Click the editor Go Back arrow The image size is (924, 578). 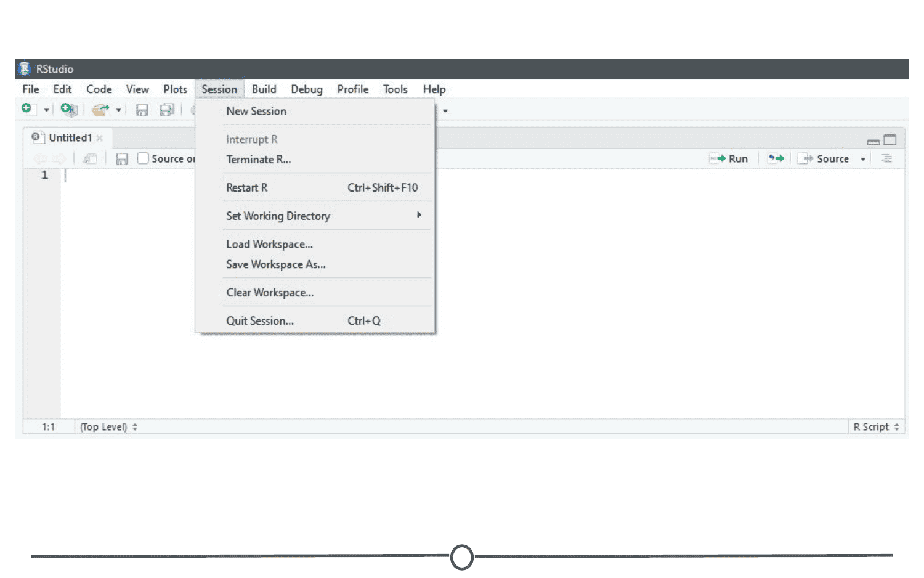[40, 159]
